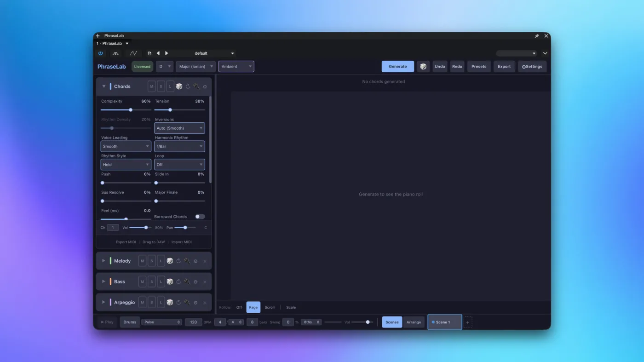The width and height of the screenshot is (644, 362).
Task: Open the Chords track MIDI plug icon
Action: coord(196,86)
